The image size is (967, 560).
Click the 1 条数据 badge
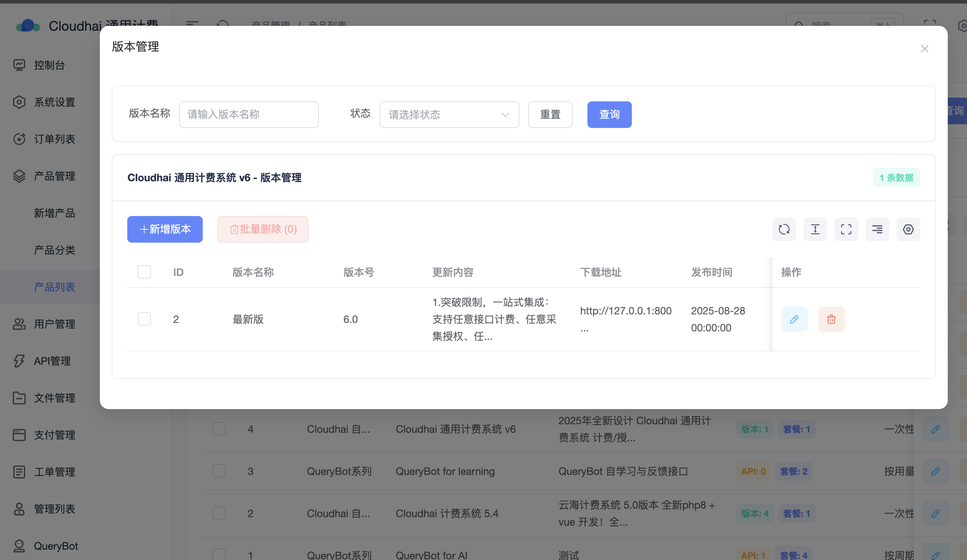point(896,178)
